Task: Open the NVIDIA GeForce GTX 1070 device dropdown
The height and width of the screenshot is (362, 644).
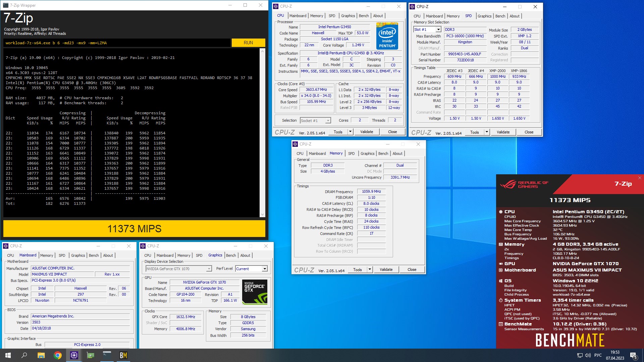Action: 209,269
